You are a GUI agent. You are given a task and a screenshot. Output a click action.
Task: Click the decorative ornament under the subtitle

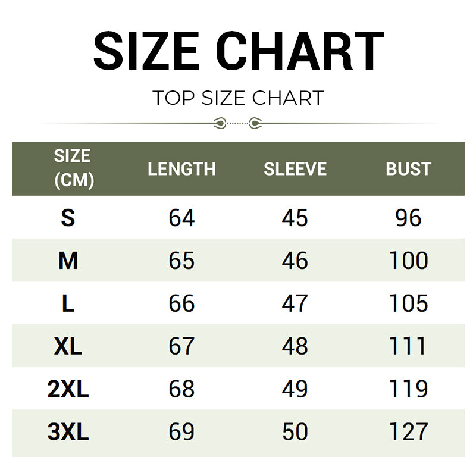pyautogui.click(x=238, y=123)
